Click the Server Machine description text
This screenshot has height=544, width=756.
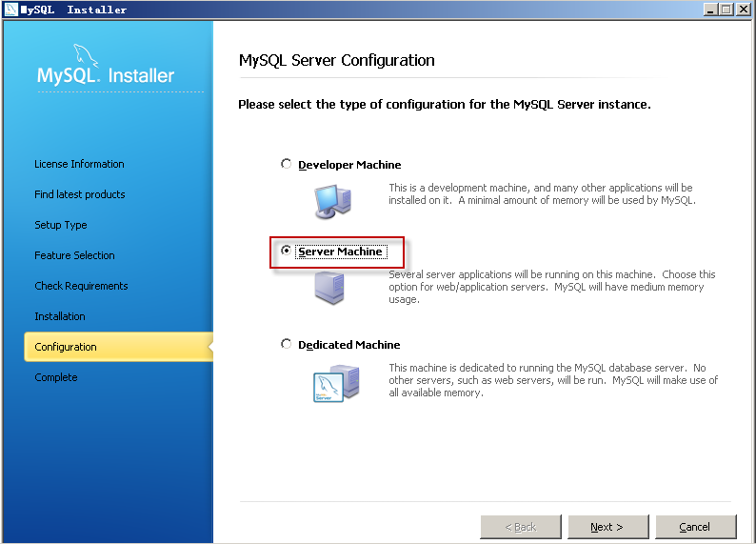pyautogui.click(x=552, y=287)
